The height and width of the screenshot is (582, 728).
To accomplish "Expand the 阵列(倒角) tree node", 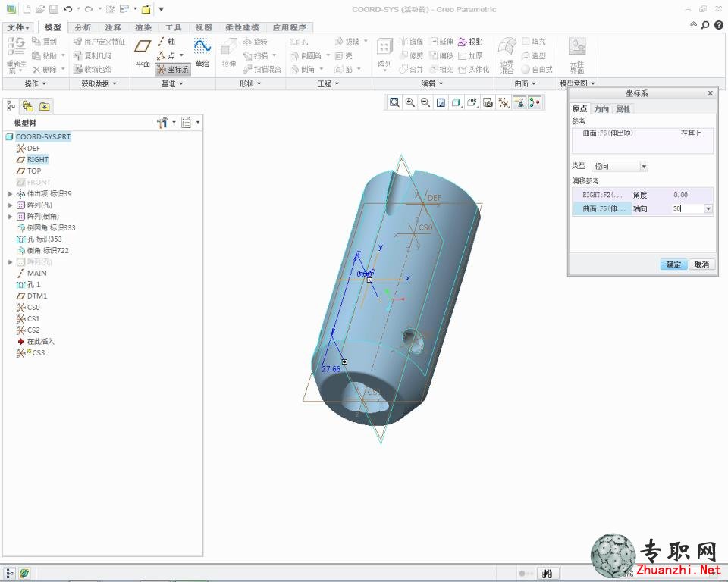I will tap(10, 216).
